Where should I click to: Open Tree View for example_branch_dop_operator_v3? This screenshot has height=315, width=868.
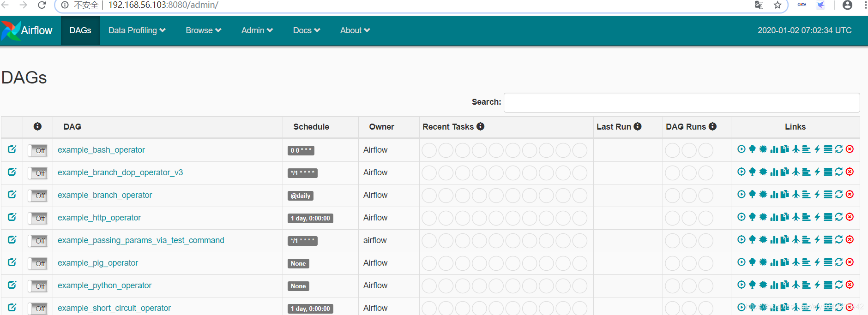tap(753, 172)
